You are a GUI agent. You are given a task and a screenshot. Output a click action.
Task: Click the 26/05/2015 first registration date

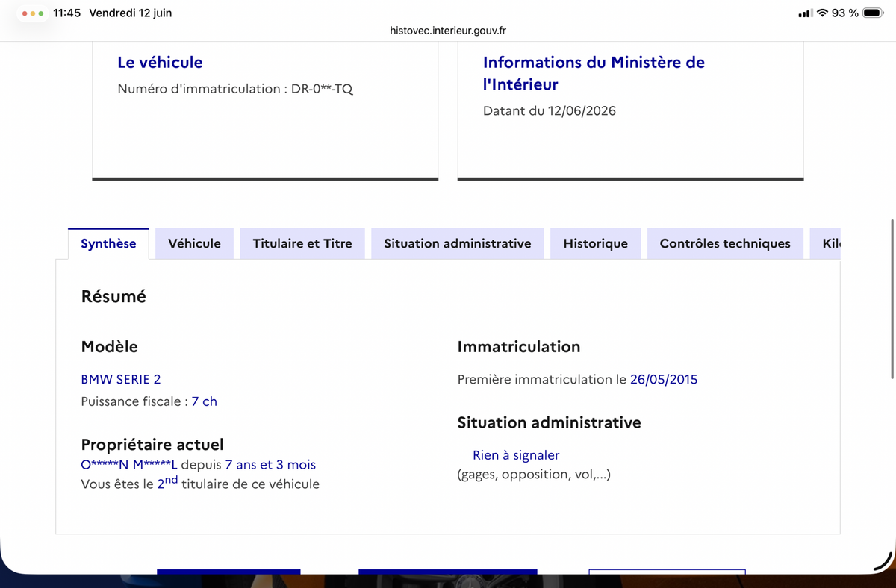pos(664,379)
